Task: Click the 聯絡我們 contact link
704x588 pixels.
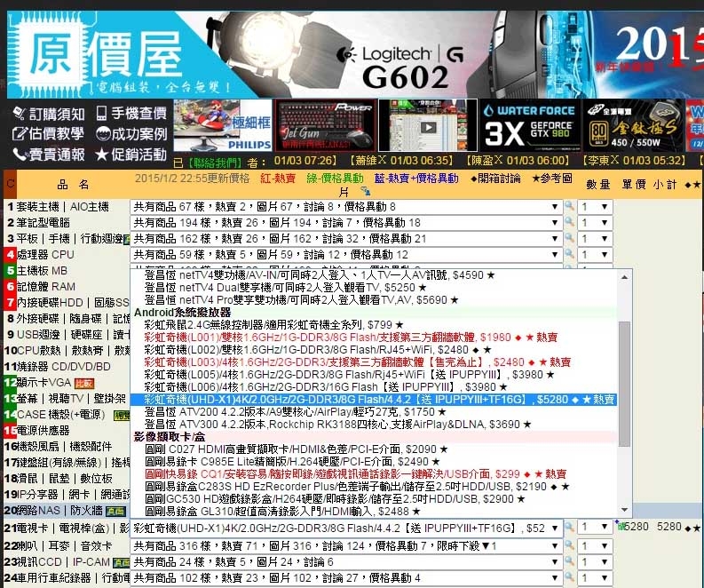Action: [214, 162]
